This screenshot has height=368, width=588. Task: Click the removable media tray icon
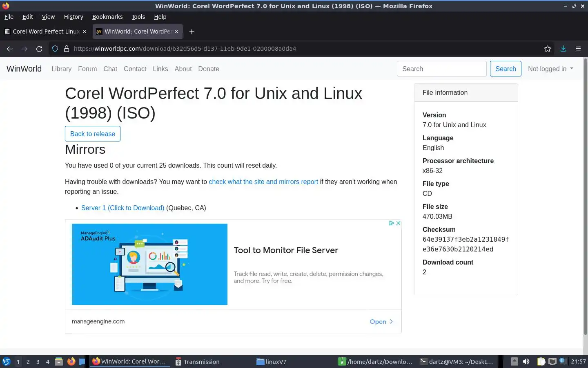pyautogui.click(x=514, y=361)
